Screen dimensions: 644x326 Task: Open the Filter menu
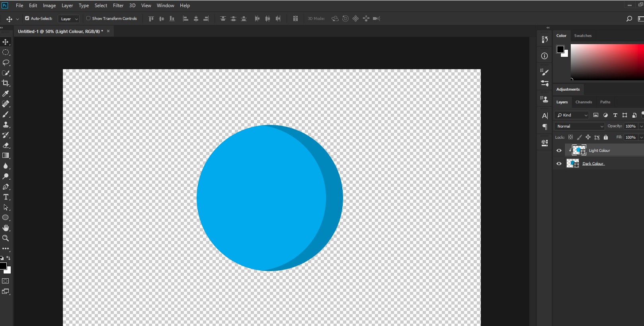pyautogui.click(x=118, y=6)
